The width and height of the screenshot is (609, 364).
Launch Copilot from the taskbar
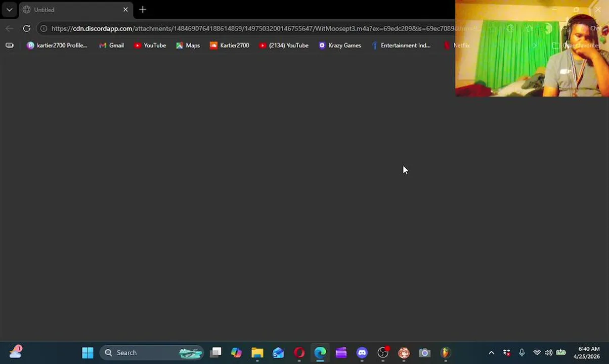point(237,352)
